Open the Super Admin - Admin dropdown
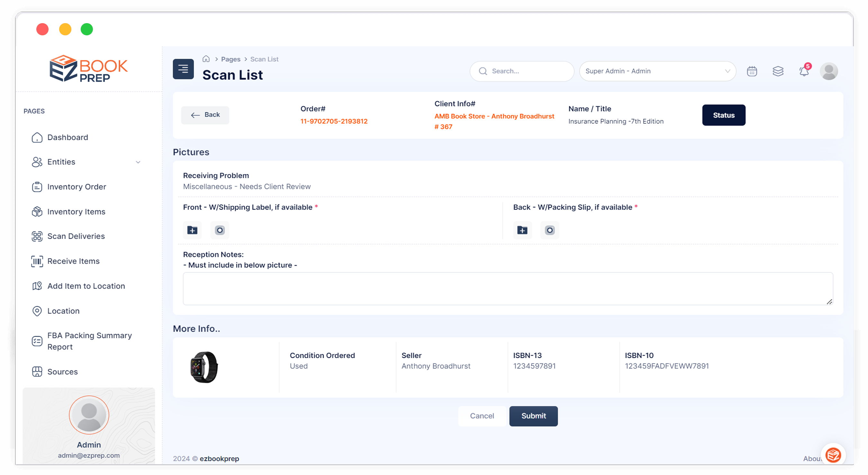Screen dimensions: 868x475 pyautogui.click(x=657, y=71)
